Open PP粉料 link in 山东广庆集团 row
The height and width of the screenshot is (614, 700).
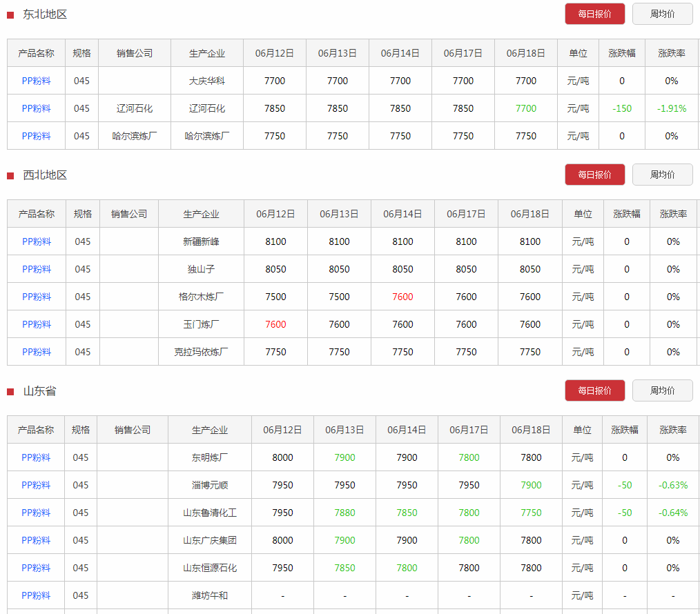click(x=36, y=540)
